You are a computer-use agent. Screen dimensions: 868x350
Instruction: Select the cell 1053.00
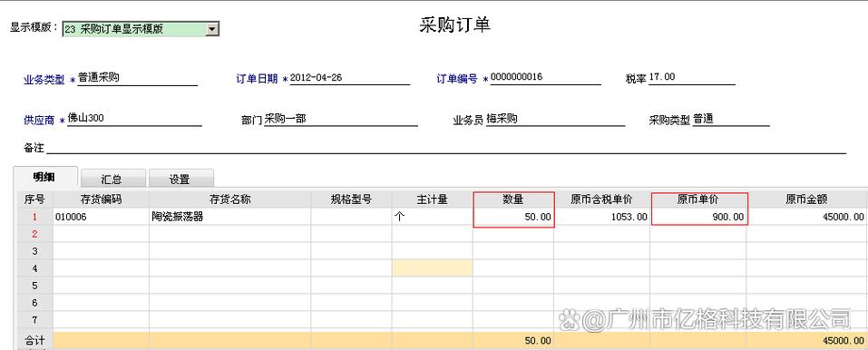(x=601, y=217)
